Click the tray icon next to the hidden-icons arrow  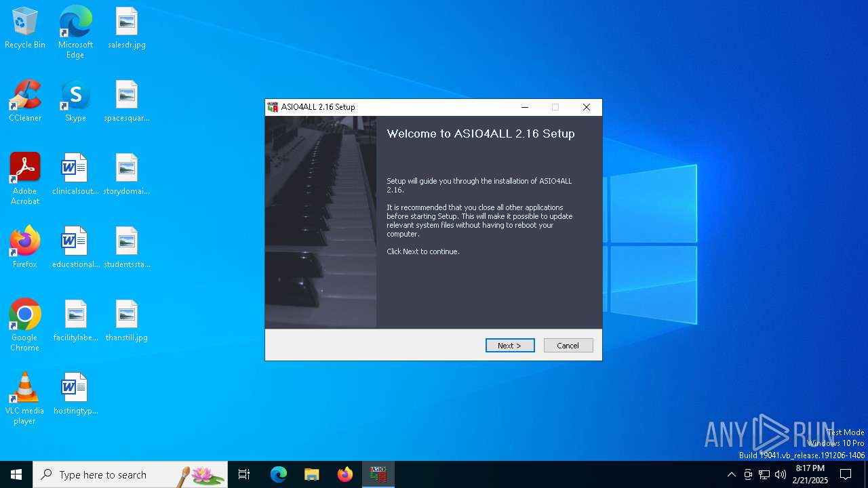(x=748, y=474)
